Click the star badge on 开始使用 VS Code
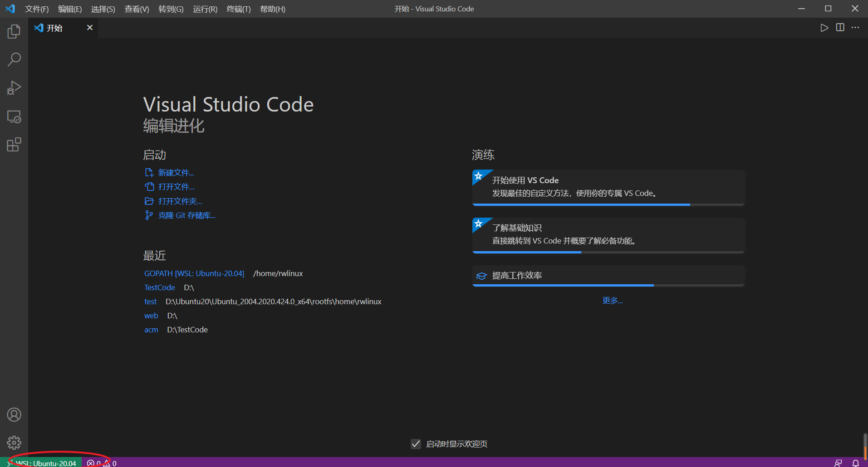The height and width of the screenshot is (467, 868). point(478,176)
